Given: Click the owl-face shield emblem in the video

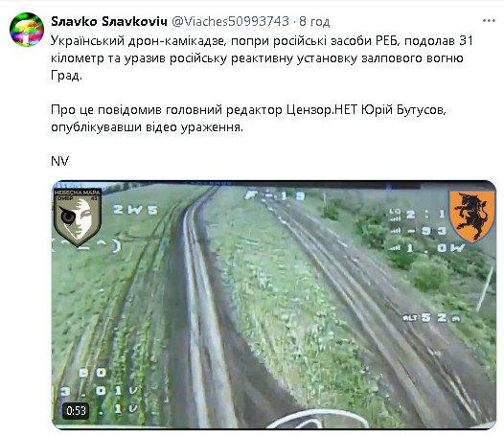Looking at the screenshot, I should pyautogui.click(x=78, y=217).
